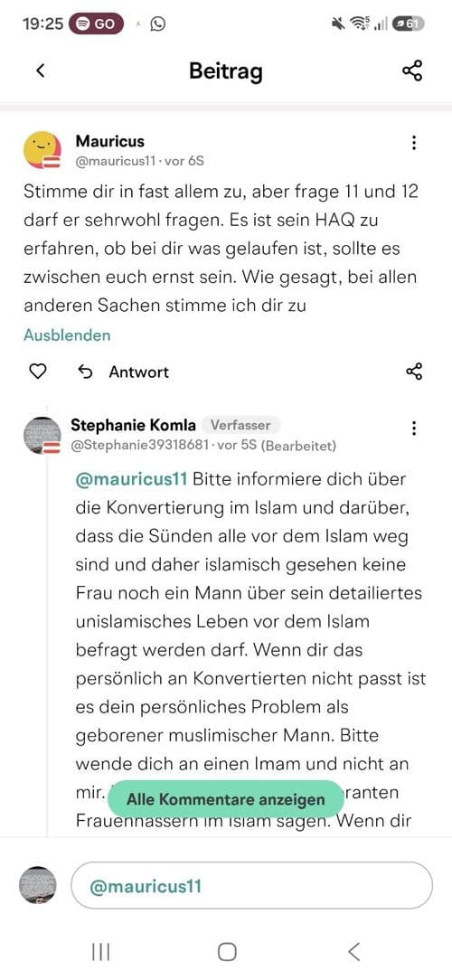Open options menu for Stephanie Komla's reply

click(414, 429)
